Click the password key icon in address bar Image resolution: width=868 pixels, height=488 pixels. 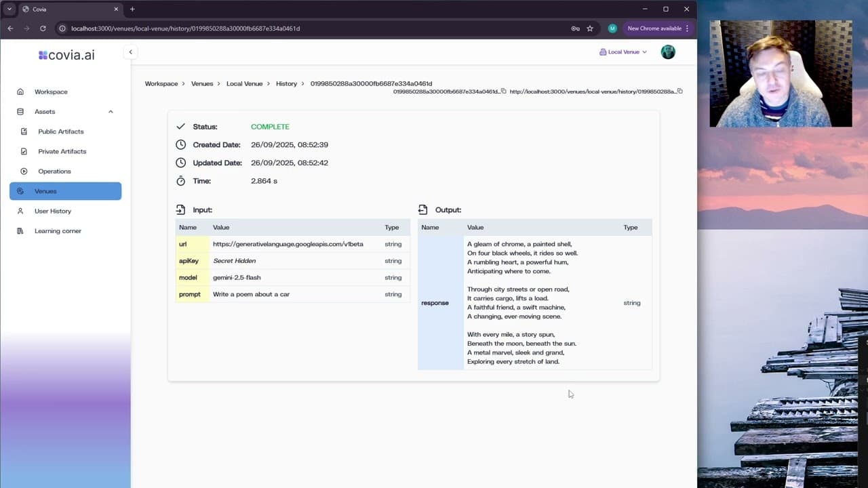click(575, 28)
